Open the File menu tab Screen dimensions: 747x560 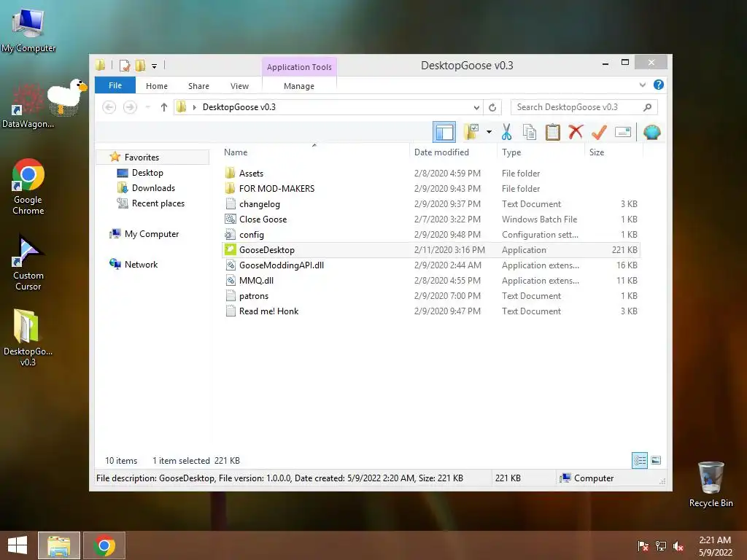click(x=115, y=85)
